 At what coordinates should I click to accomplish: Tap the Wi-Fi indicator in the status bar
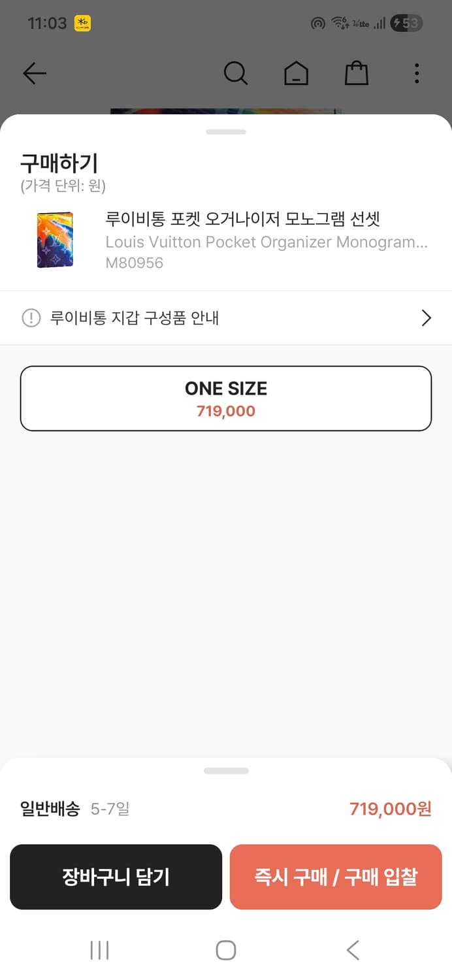(x=339, y=22)
